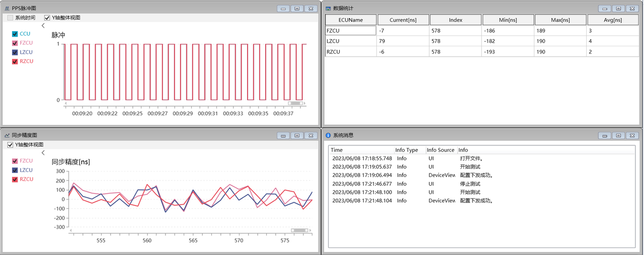Close the 数据统计 panel
The image size is (644, 255).
pyautogui.click(x=632, y=9)
